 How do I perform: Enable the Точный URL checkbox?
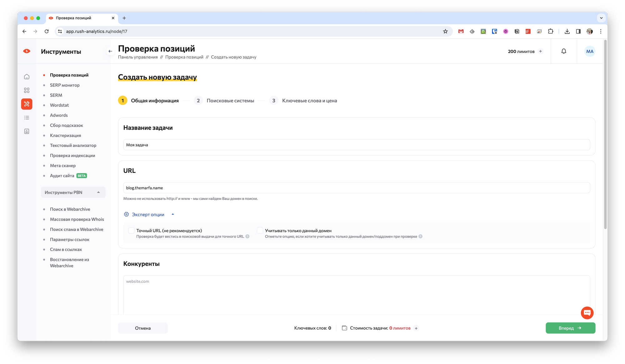(132, 231)
